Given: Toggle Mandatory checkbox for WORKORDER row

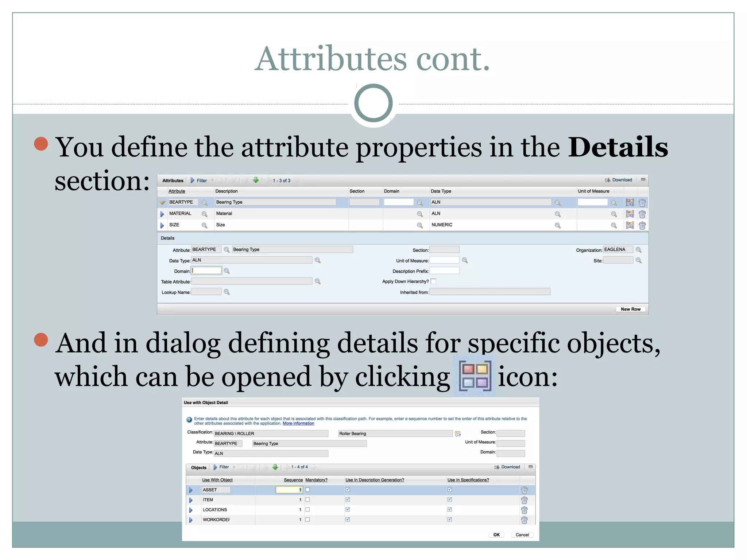Looking at the screenshot, I should (x=307, y=519).
